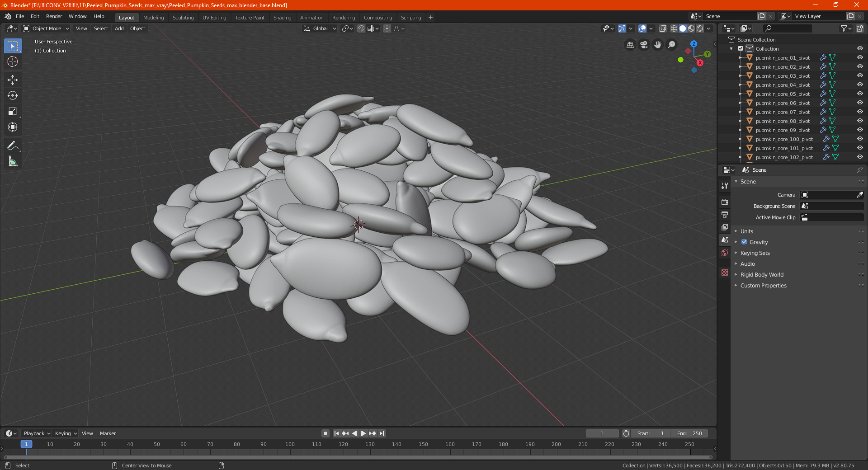The height and width of the screenshot is (470, 868).
Task: Open the Playback dropdown in timeline
Action: [37, 433]
